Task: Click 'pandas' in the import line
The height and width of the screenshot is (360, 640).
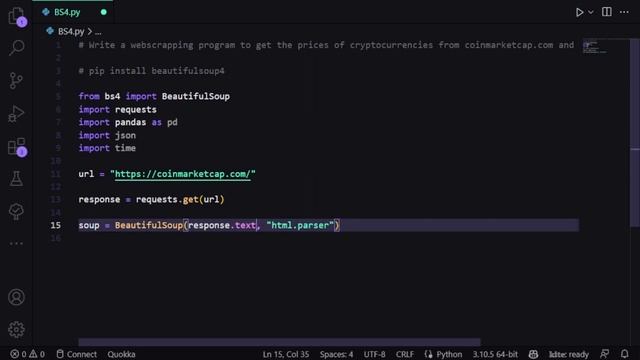Action: click(130, 122)
